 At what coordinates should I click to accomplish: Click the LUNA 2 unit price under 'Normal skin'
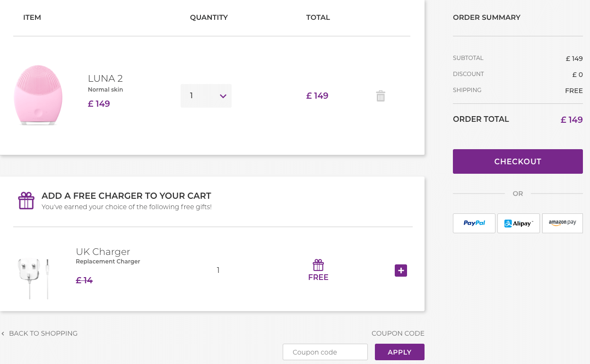99,104
